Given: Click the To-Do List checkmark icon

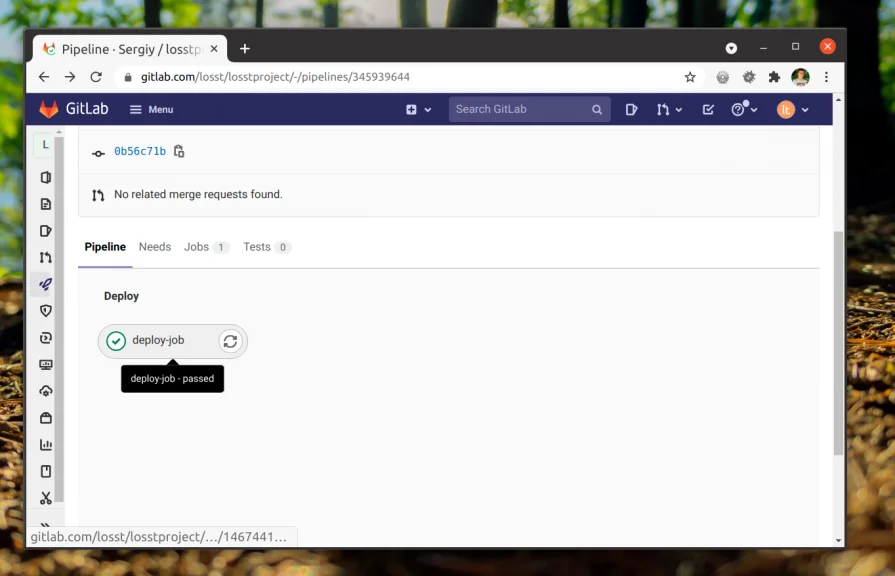Looking at the screenshot, I should pyautogui.click(x=708, y=110).
